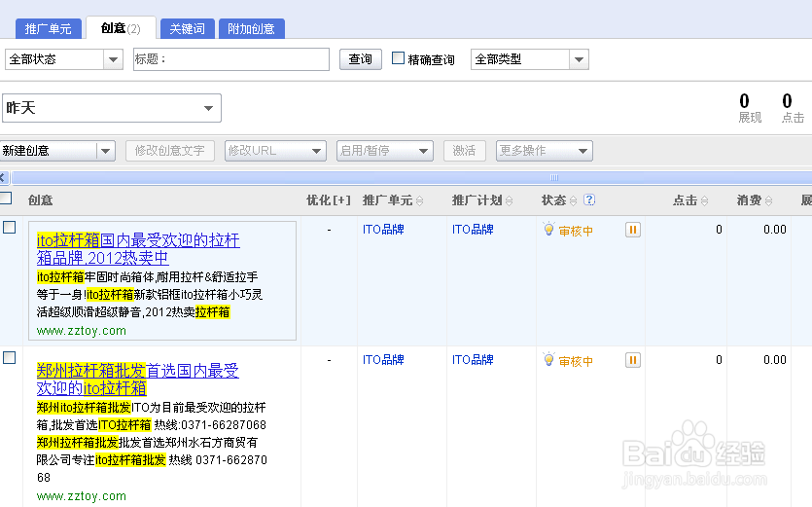Toggle the 精确查询 checkbox
The image size is (812, 507).
click(399, 58)
